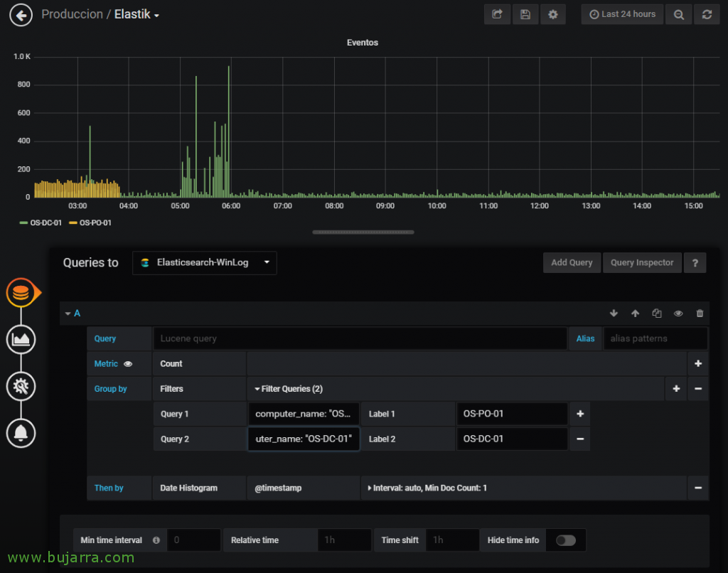The height and width of the screenshot is (573, 728).
Task: Toggle query A visibility with the eye icon
Action: click(x=678, y=313)
